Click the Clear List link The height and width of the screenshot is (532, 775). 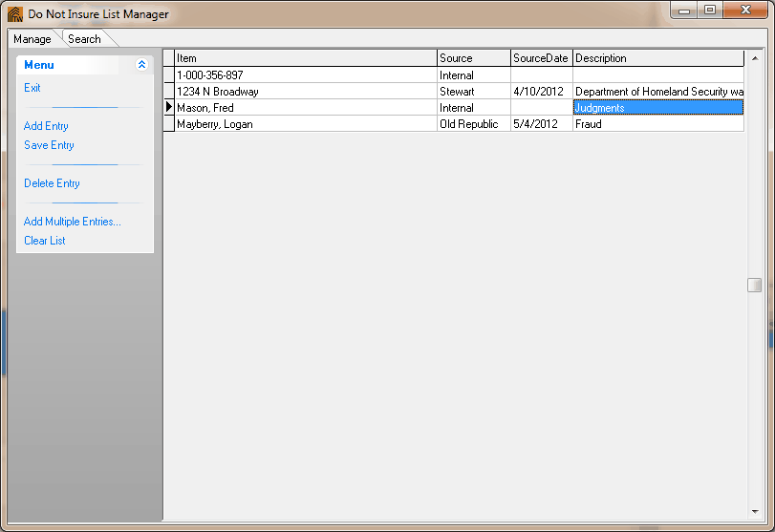(45, 241)
